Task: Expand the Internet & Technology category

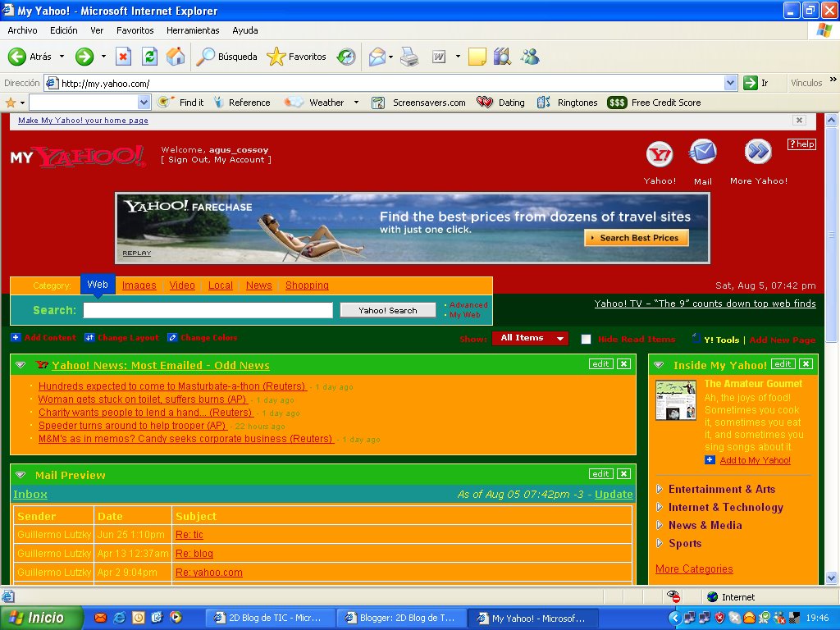Action: [660, 507]
